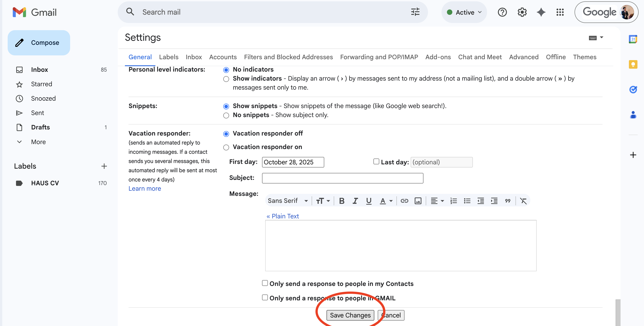The height and width of the screenshot is (326, 644).
Task: Click the Bold formatting icon
Action: [341, 201]
